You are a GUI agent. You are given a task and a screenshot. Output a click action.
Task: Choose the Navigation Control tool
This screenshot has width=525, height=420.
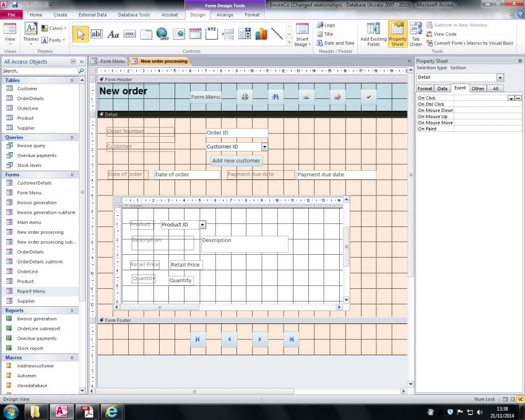tap(195, 34)
